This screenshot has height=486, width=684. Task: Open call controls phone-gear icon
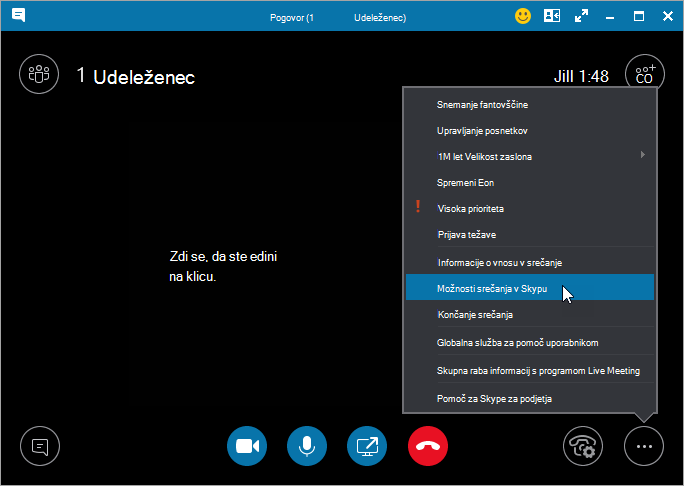click(583, 446)
